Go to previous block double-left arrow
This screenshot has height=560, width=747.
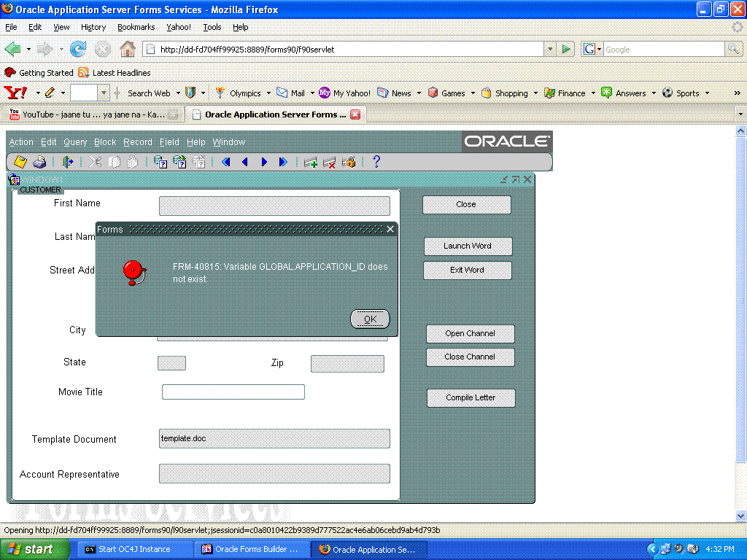coord(226,162)
